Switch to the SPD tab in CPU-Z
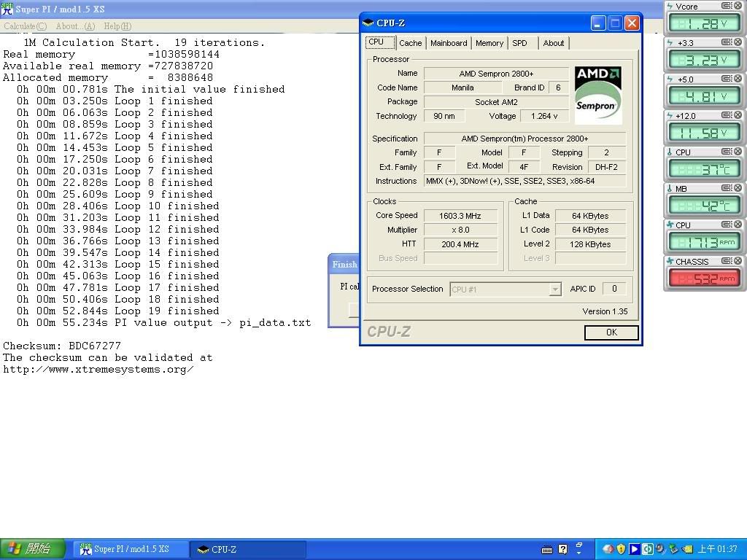This screenshot has width=747, height=560. coord(522,43)
